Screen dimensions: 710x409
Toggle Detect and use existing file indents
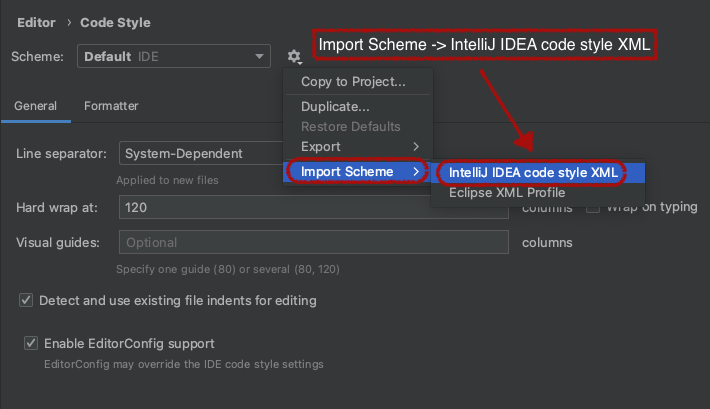tap(26, 300)
